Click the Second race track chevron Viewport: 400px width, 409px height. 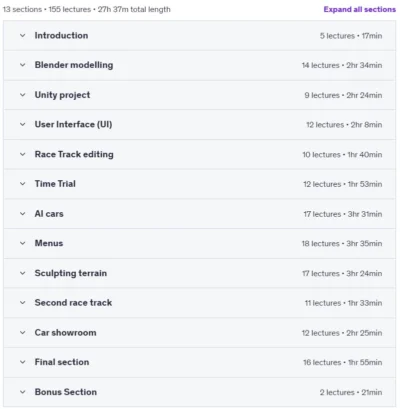(22, 303)
